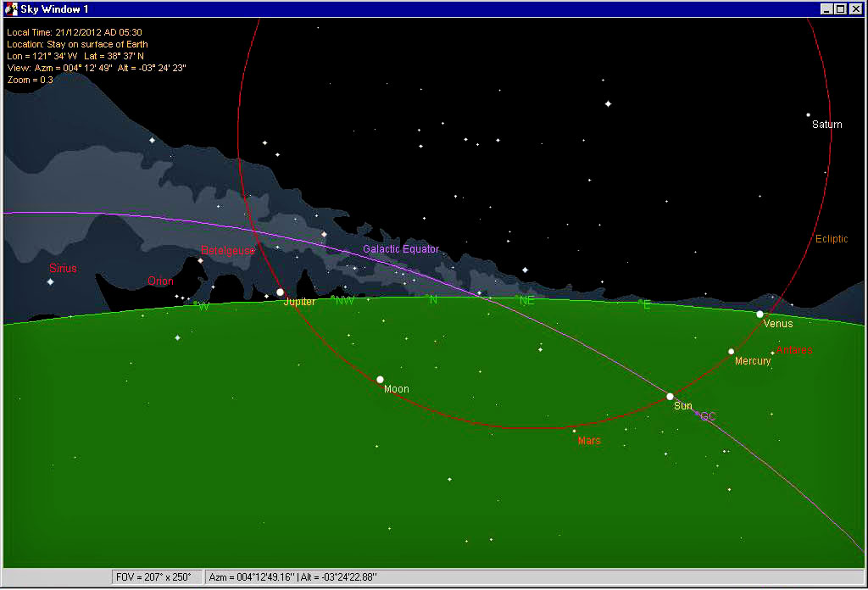Click the N compass direction marker
The height and width of the screenshot is (590, 868).
(433, 299)
